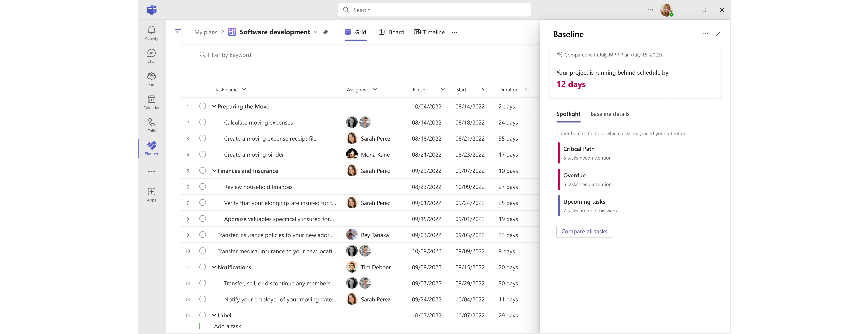The image size is (868, 334).
Task: Check the circle for Create a moving binder
Action: coord(202,154)
